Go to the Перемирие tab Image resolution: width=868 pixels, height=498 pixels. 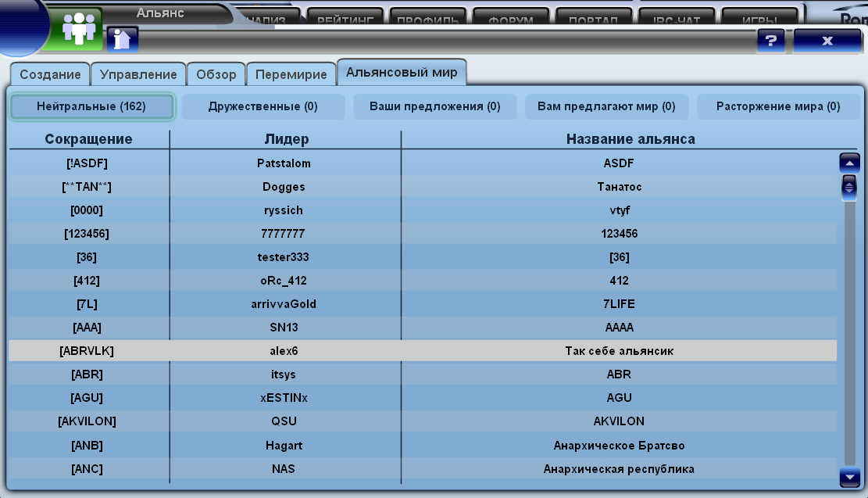291,75
